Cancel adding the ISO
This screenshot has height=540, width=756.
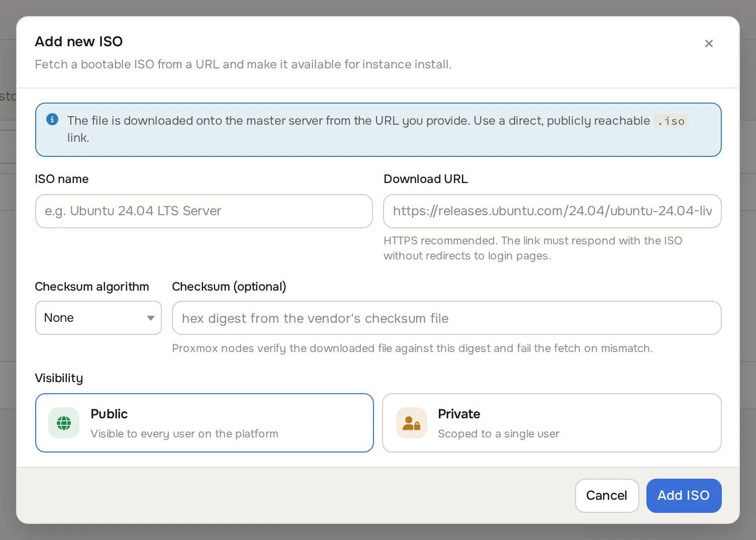tap(607, 496)
